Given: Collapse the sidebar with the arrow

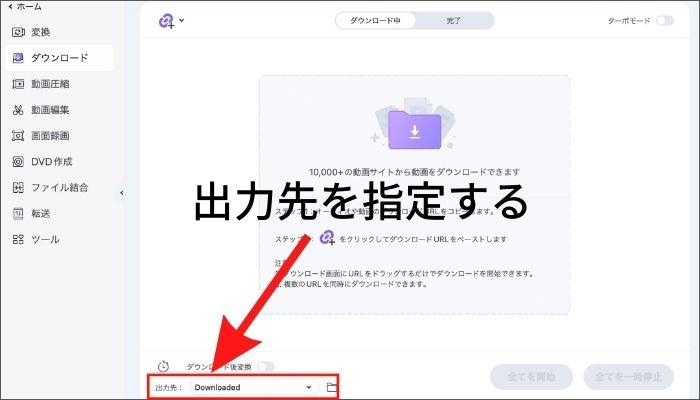Looking at the screenshot, I should click(x=122, y=193).
